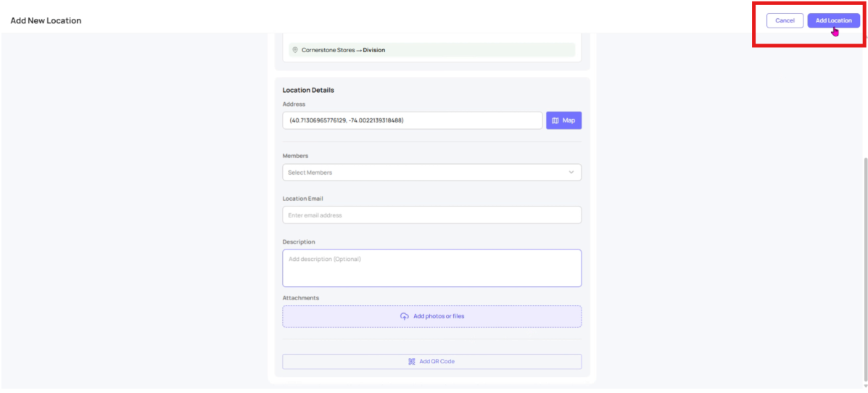Click the map icon in the Map button
Image resolution: width=868 pixels, height=393 pixels.
pos(555,120)
